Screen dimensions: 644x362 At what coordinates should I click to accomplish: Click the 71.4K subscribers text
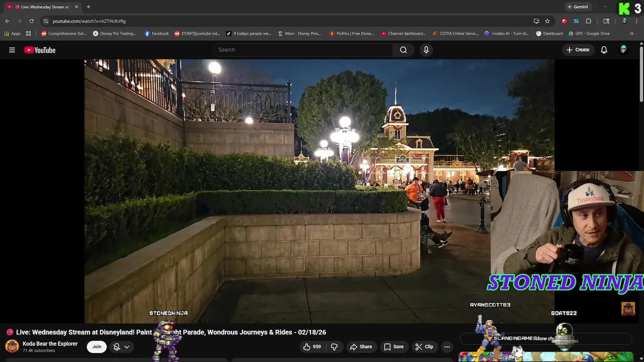[39, 350]
